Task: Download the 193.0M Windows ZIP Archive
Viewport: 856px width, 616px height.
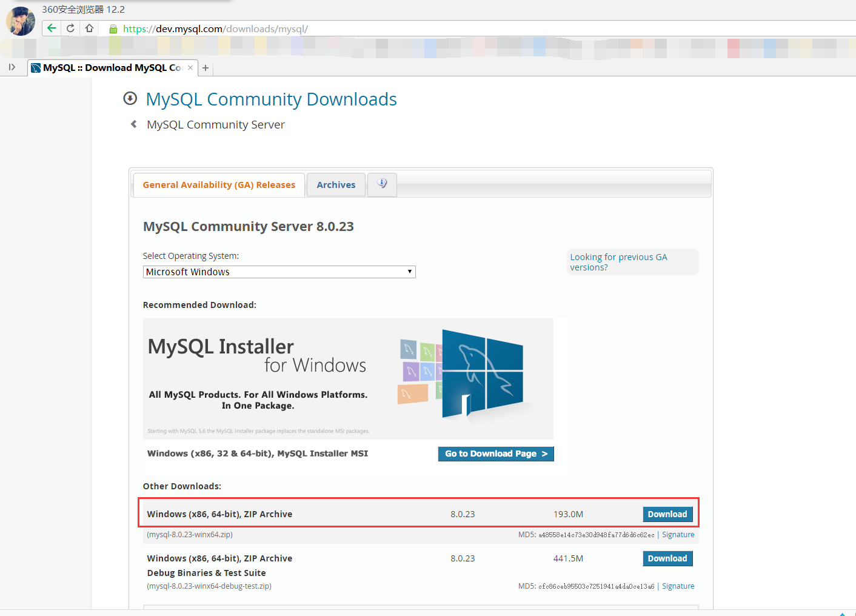Action: [667, 514]
